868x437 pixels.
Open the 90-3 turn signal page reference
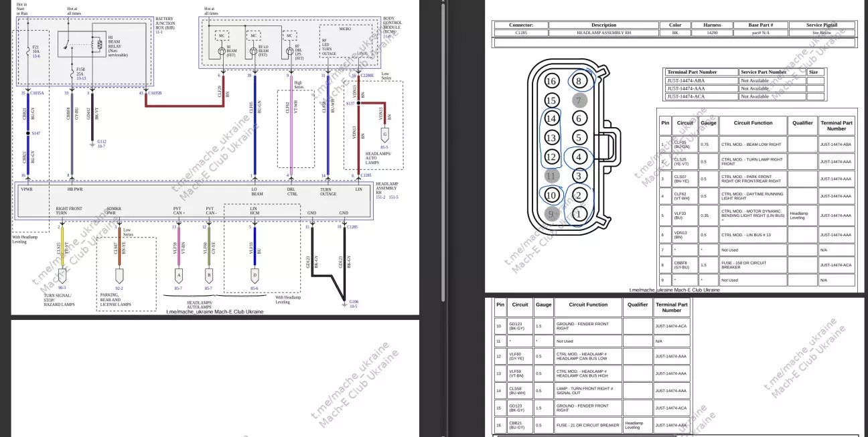[62, 288]
